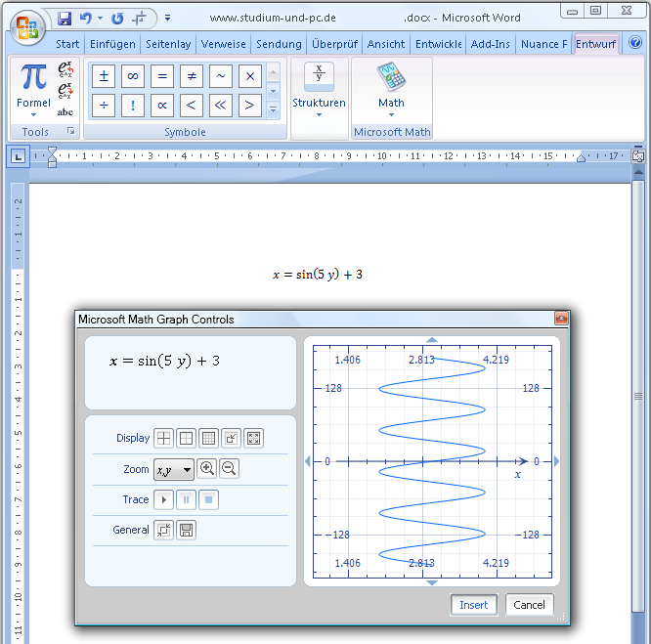
Task: Click first General button in Graph Controls
Action: point(163,531)
